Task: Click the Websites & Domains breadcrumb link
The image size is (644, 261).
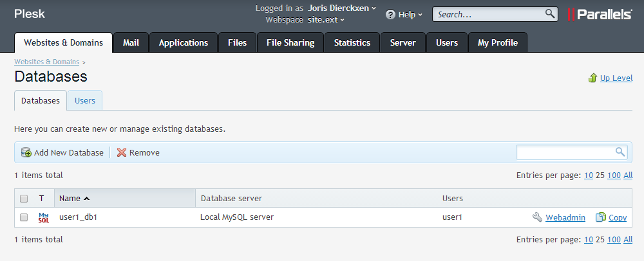Action: 46,62
